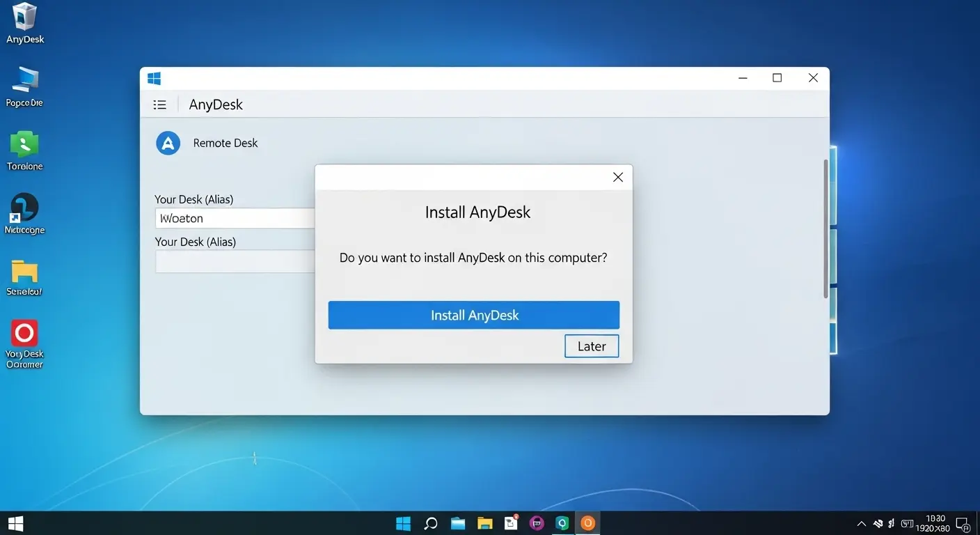The height and width of the screenshot is (535, 980).
Task: Choose Later in the install dialog
Action: [592, 346]
